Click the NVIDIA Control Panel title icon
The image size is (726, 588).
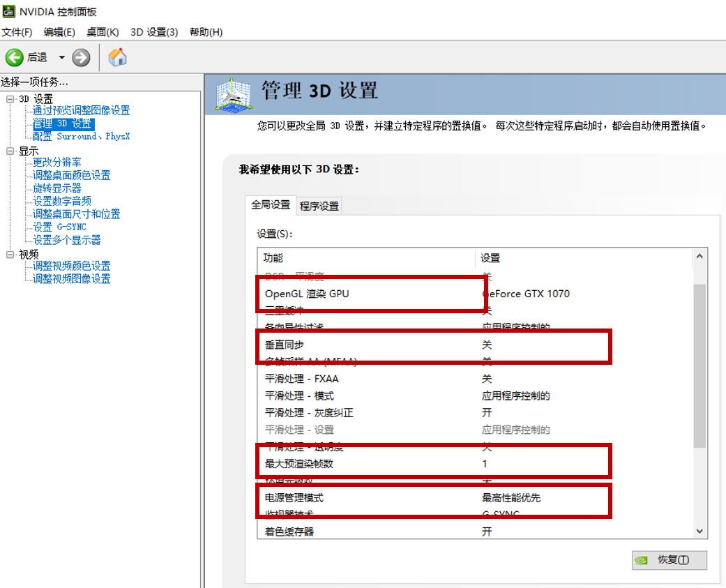coord(8,11)
